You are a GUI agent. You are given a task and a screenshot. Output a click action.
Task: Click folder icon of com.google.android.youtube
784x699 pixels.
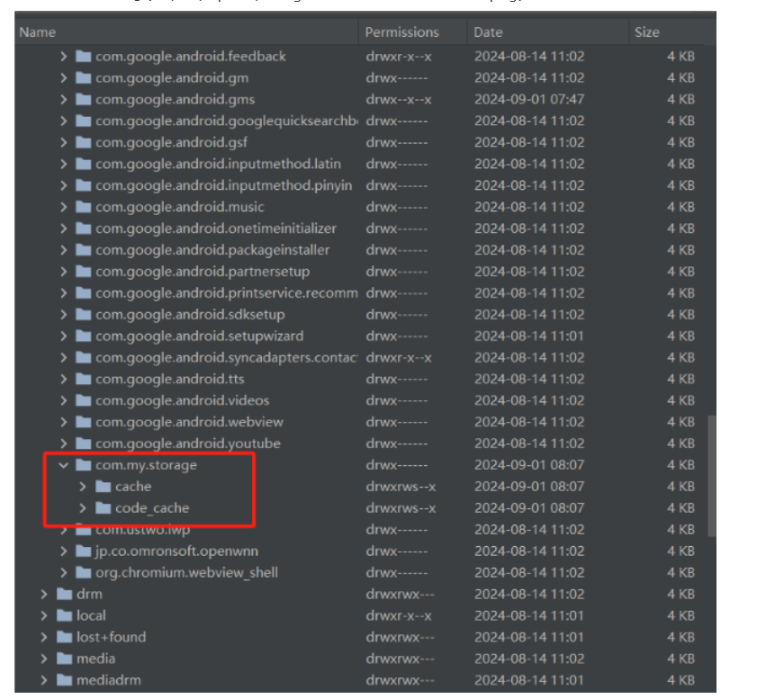83,444
